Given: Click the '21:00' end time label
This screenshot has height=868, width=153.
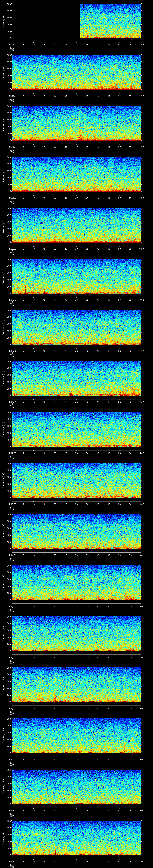Looking at the screenshot, I should 141,861.
